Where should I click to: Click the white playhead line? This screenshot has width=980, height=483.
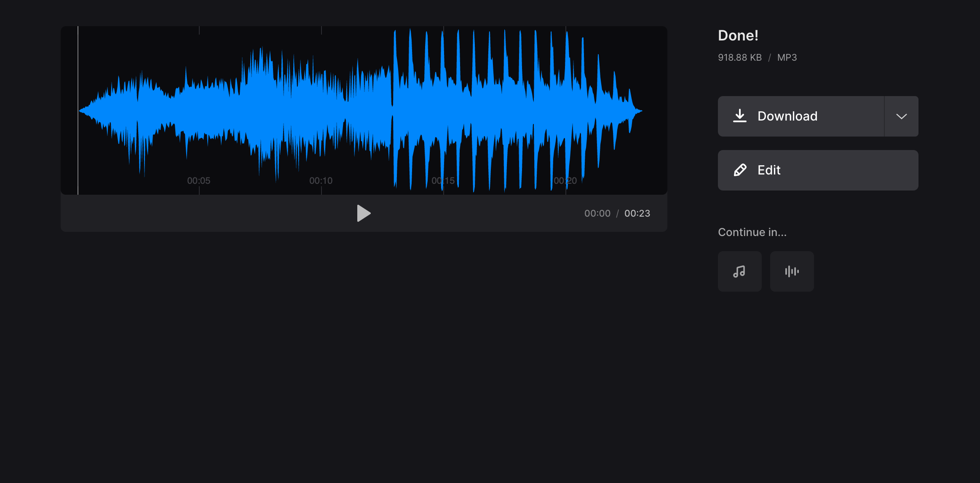(78, 110)
